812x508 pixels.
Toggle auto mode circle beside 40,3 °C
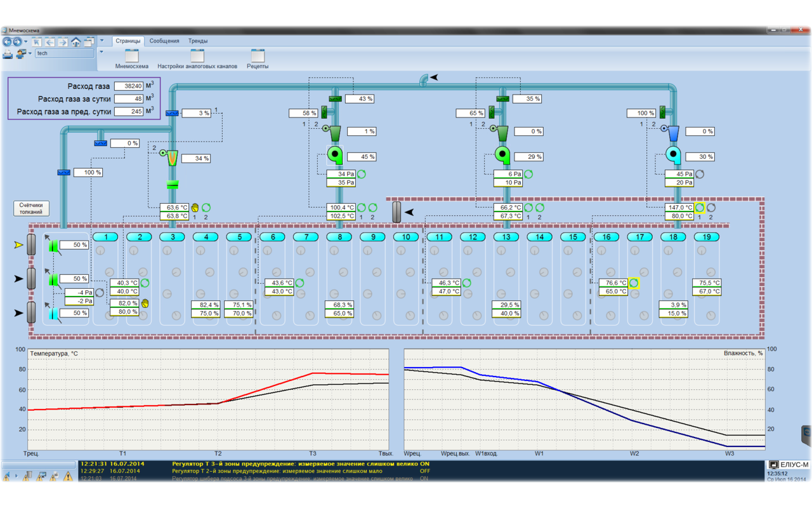[145, 283]
